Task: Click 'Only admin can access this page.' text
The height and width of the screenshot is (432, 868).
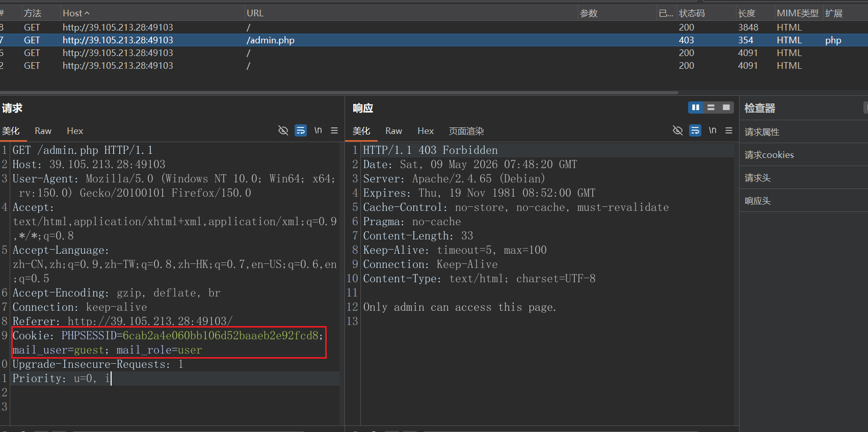Action: click(460, 307)
